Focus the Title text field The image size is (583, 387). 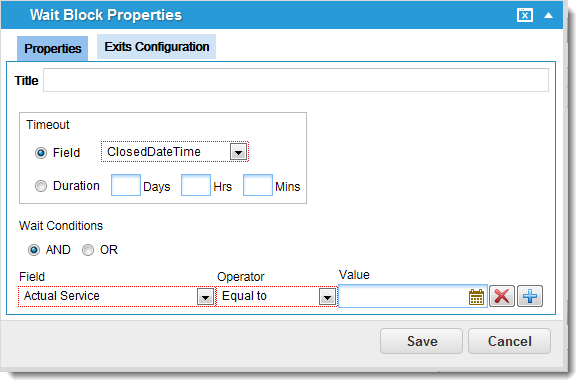(x=296, y=80)
